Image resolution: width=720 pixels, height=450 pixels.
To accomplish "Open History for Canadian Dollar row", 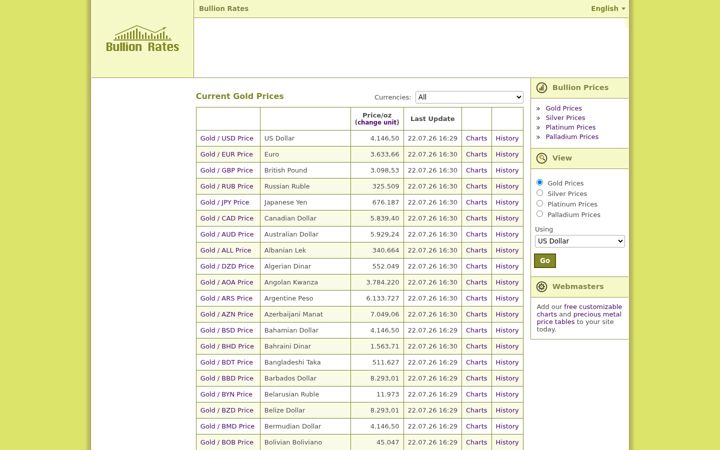I will 507,219.
